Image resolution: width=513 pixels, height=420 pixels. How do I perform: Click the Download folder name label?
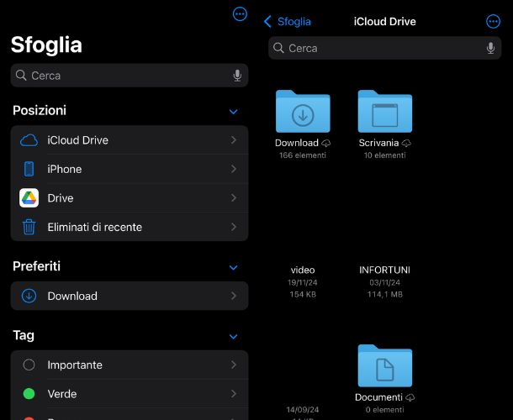297,143
